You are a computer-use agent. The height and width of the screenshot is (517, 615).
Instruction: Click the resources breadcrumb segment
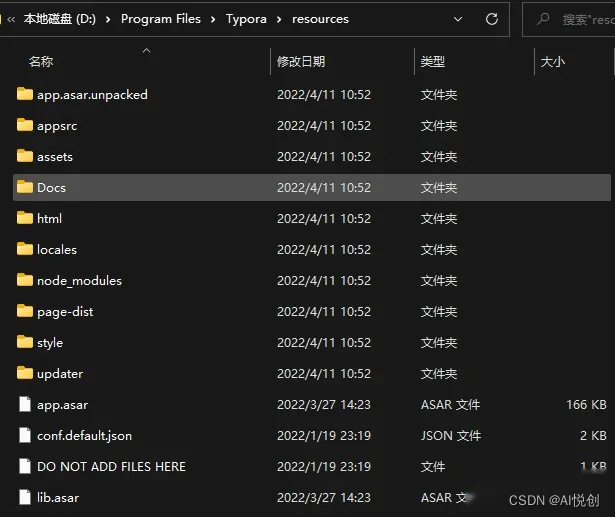[x=320, y=19]
